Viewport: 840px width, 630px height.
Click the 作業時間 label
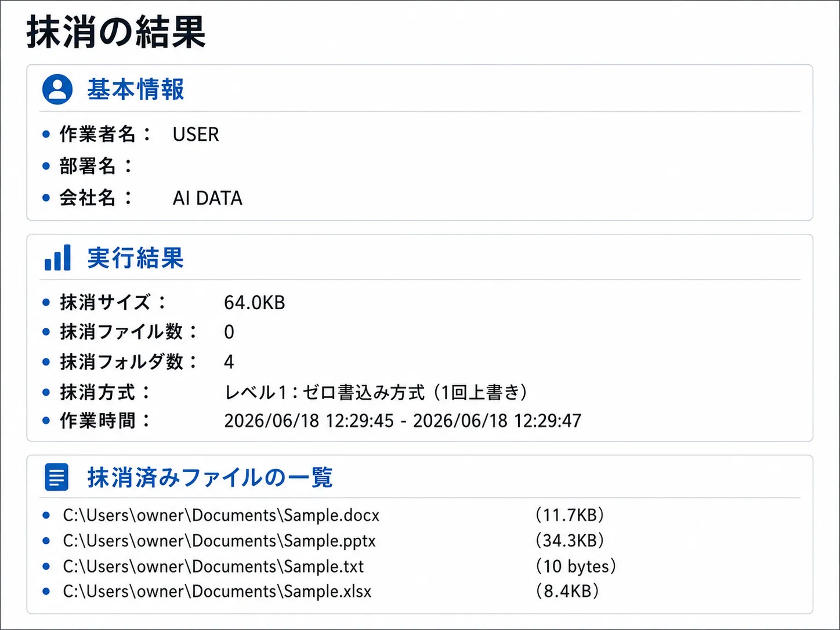coord(105,421)
